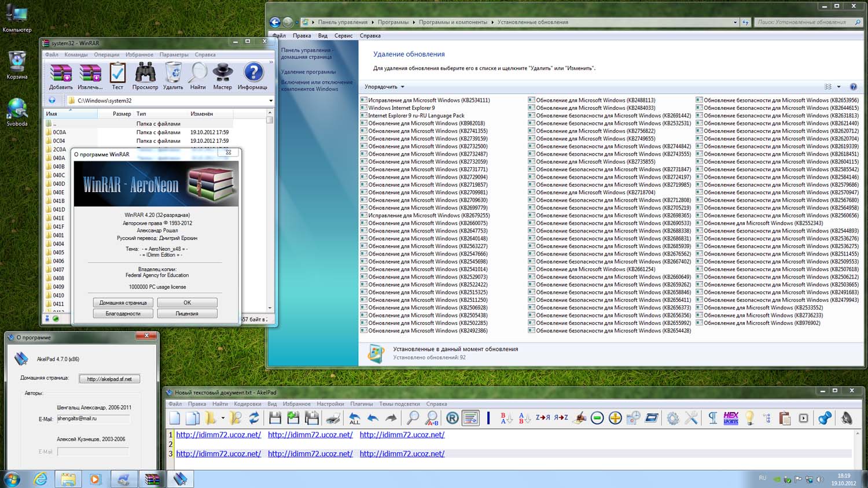Open the WinRAR path C:\Windows\system32 dropdown
Screen dimensions: 868x488
point(270,101)
